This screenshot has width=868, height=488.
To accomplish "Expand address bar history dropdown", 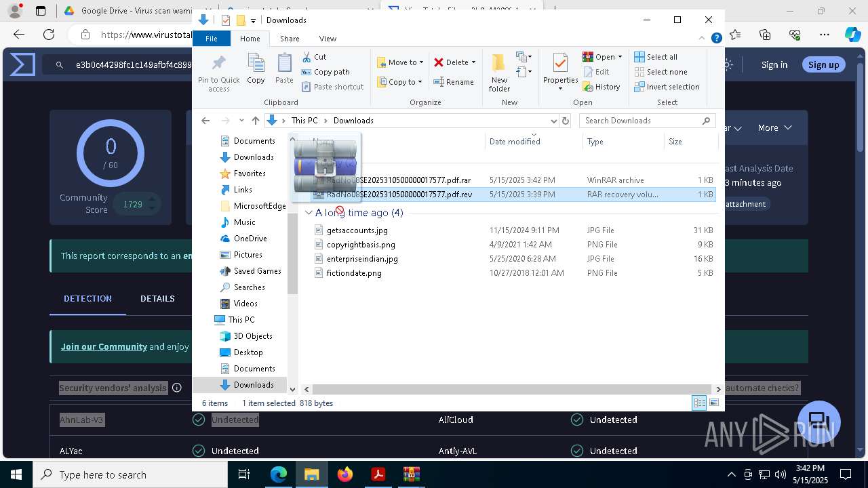I will click(x=553, y=121).
